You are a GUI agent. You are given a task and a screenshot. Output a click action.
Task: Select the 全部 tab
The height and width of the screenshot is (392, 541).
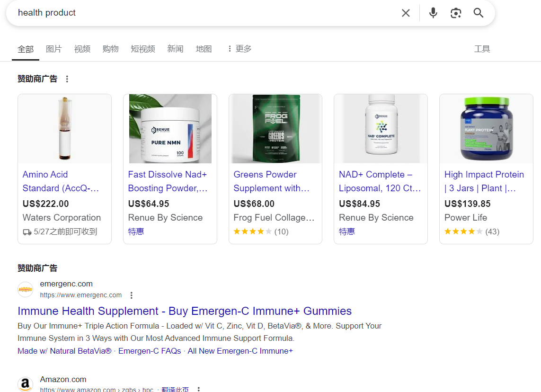[x=26, y=49]
